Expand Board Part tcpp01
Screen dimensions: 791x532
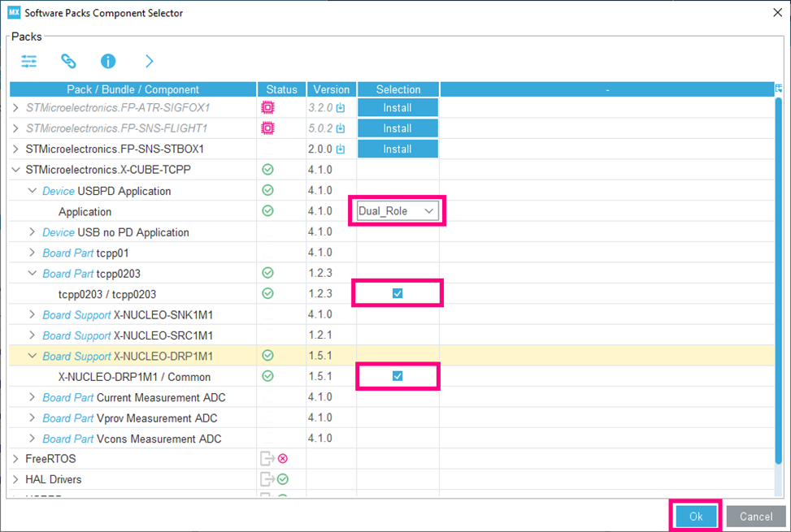[33, 253]
